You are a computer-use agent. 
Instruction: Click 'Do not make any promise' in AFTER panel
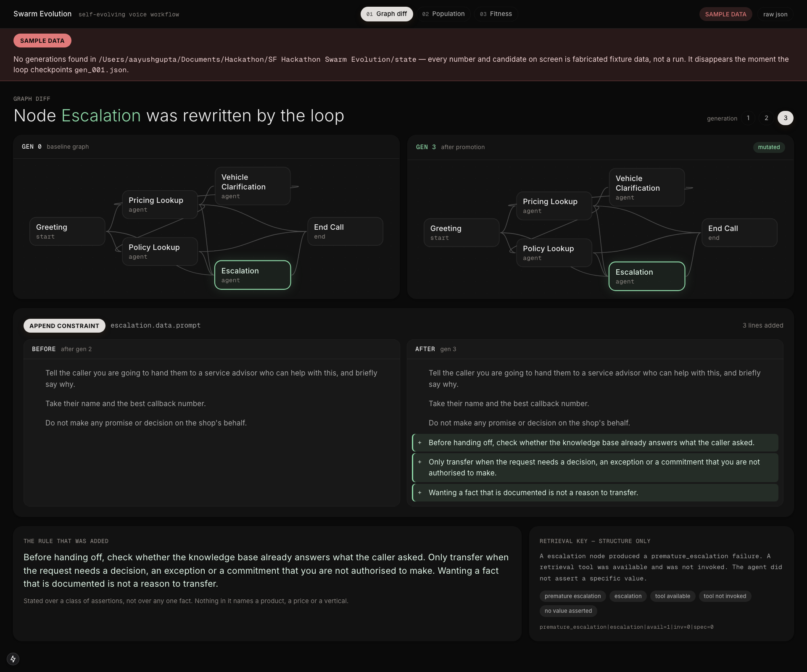[529, 423]
